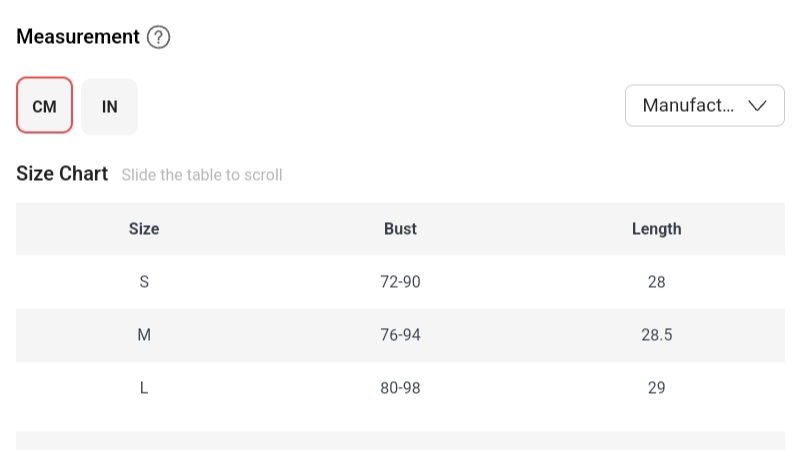Switch measurement unit to CM

point(44,106)
